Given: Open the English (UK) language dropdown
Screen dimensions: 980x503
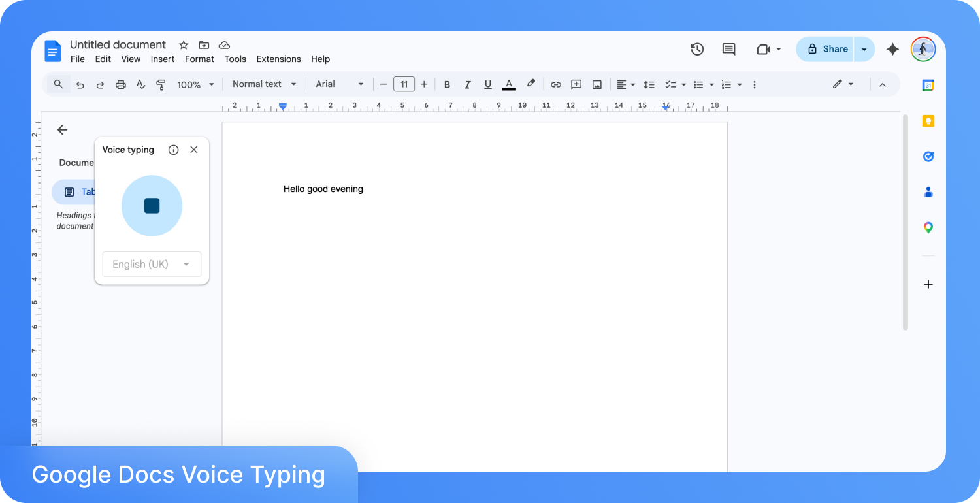Looking at the screenshot, I should pyautogui.click(x=152, y=264).
